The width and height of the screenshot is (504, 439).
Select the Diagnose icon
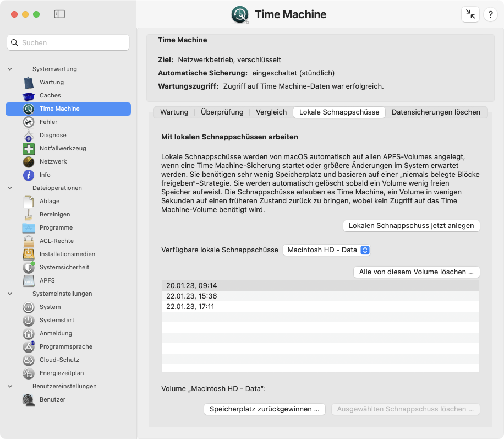tap(29, 135)
